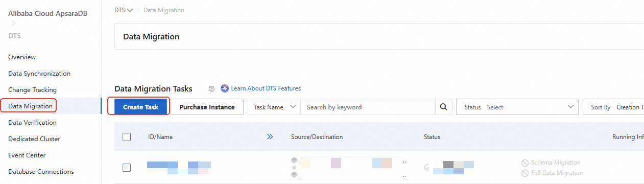
Task: Check the first task row checkbox
Action: pos(127,168)
